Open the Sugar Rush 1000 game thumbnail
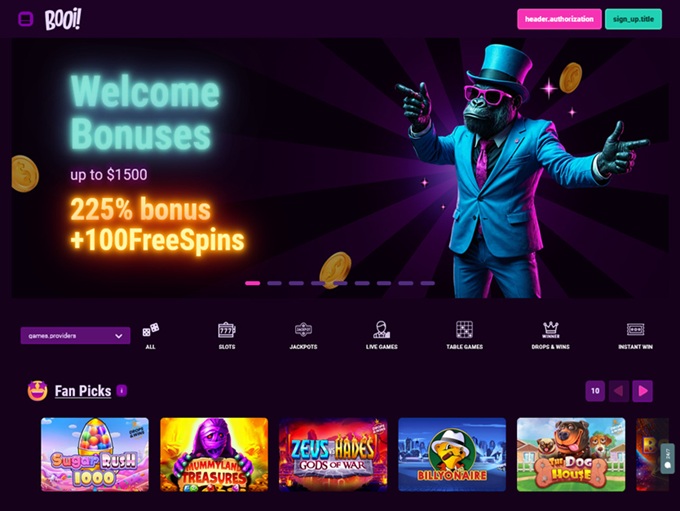The width and height of the screenshot is (680, 511). [x=95, y=454]
